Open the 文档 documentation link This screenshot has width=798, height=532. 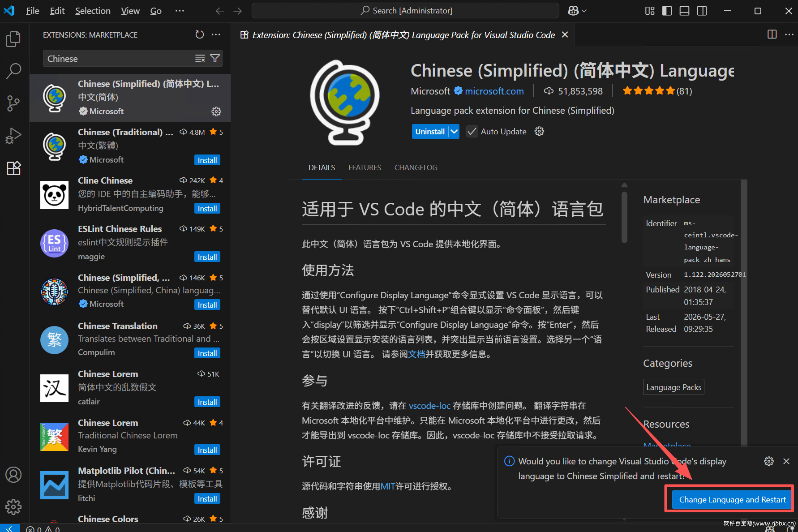(416, 354)
